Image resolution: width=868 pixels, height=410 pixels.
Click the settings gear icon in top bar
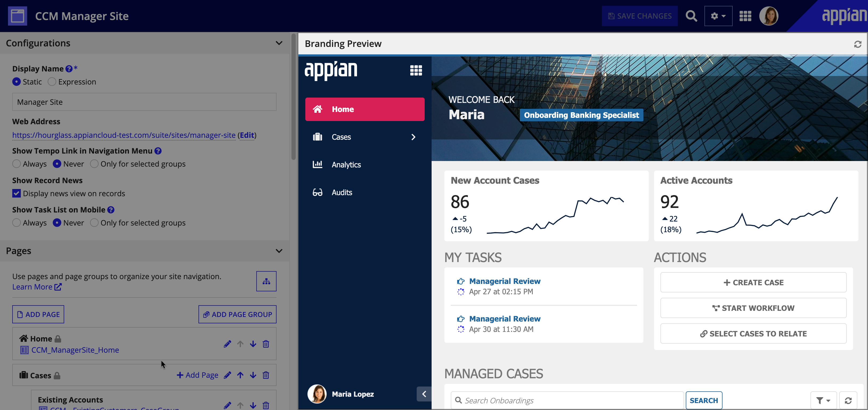coord(717,15)
